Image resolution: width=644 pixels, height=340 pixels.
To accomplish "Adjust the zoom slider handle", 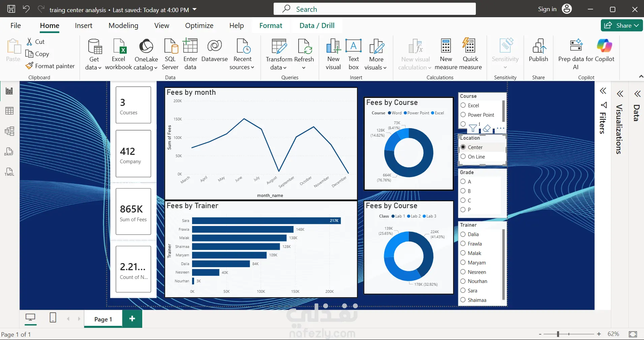I will click(558, 334).
